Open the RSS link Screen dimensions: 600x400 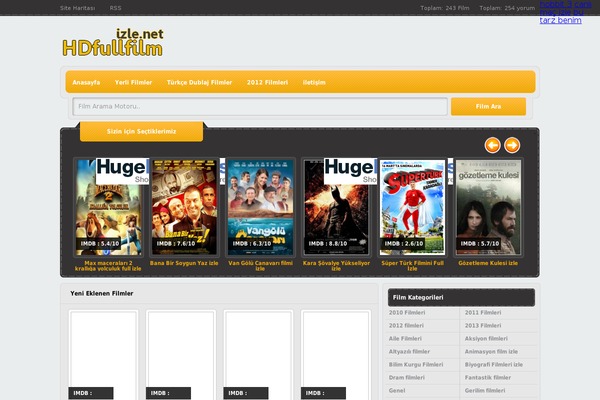click(115, 8)
